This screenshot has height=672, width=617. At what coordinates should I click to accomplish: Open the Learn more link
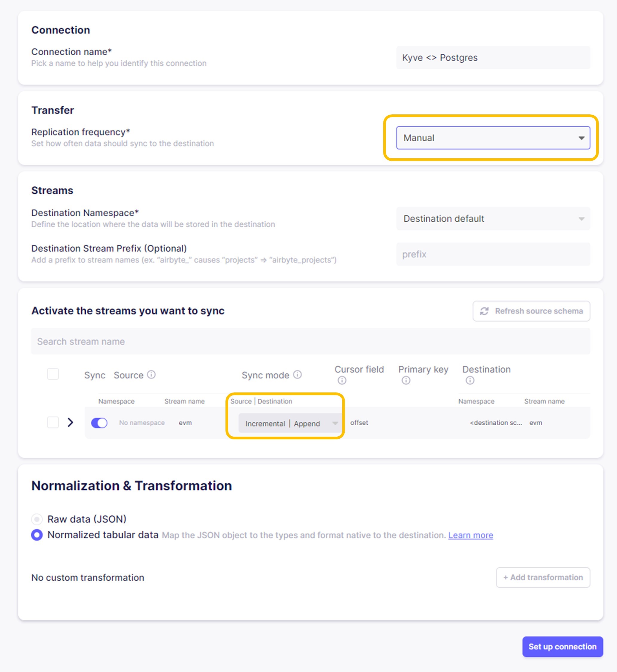coord(470,535)
